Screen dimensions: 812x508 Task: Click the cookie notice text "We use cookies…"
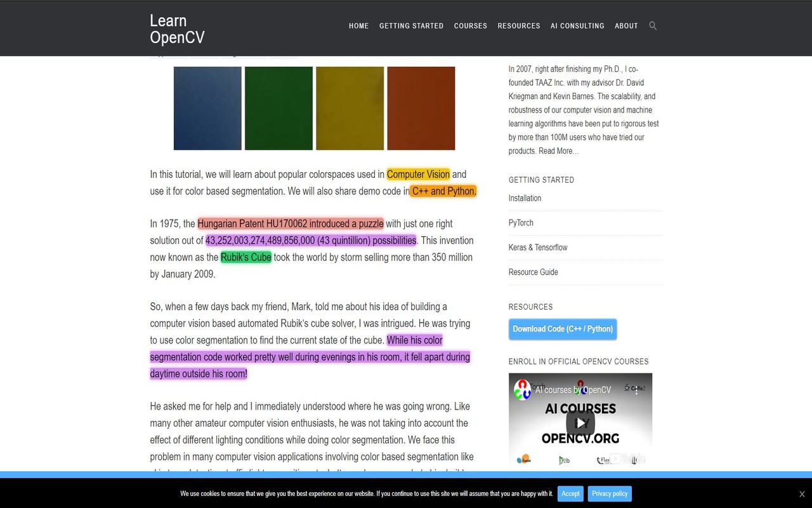pos(366,494)
